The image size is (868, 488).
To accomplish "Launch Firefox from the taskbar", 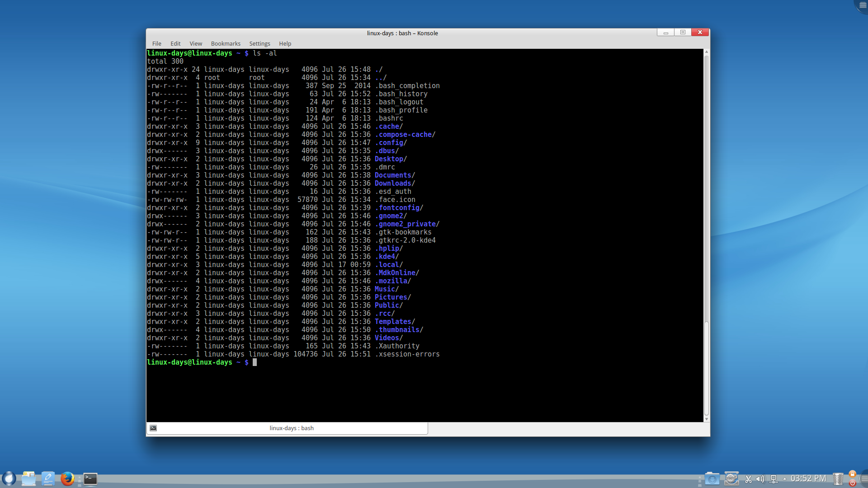I will tap(67, 479).
